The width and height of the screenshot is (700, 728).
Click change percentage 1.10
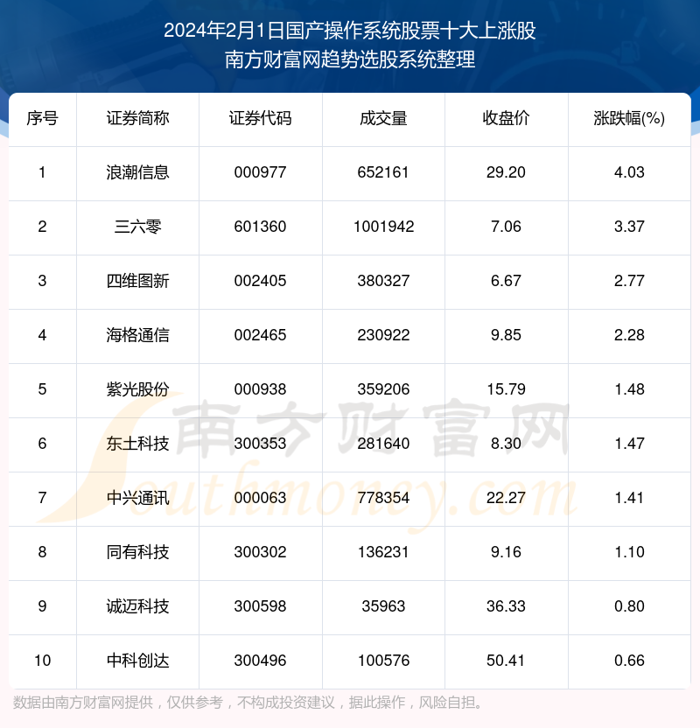click(629, 552)
